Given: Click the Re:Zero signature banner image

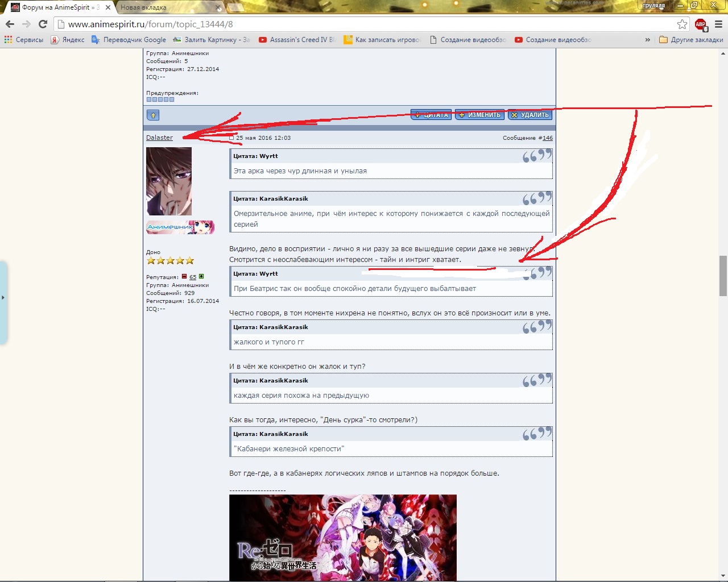Looking at the screenshot, I should click(x=343, y=538).
